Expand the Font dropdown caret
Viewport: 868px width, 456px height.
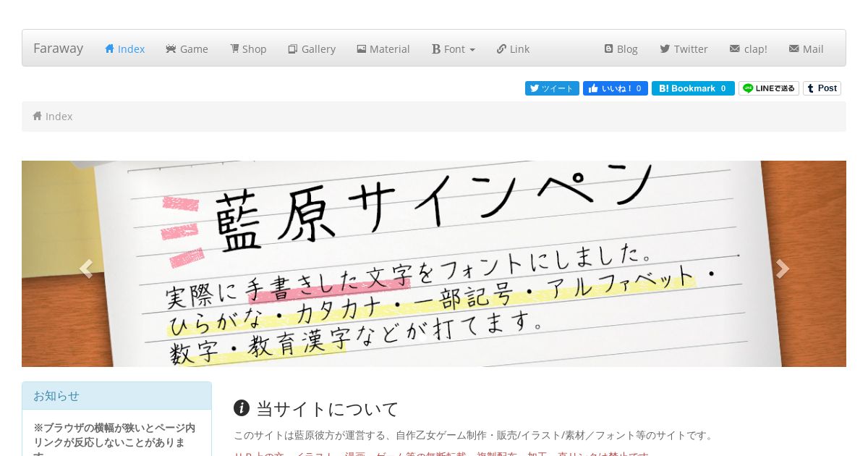[x=472, y=50]
